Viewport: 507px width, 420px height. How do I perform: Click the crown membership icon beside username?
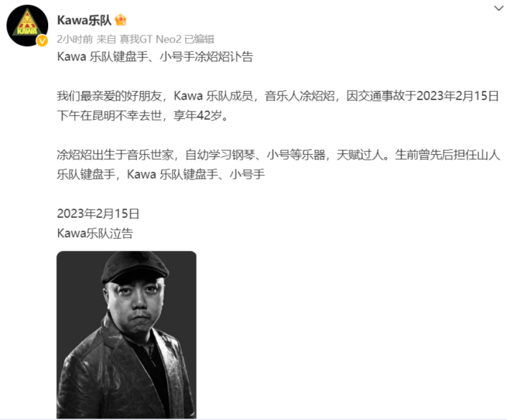(120, 20)
